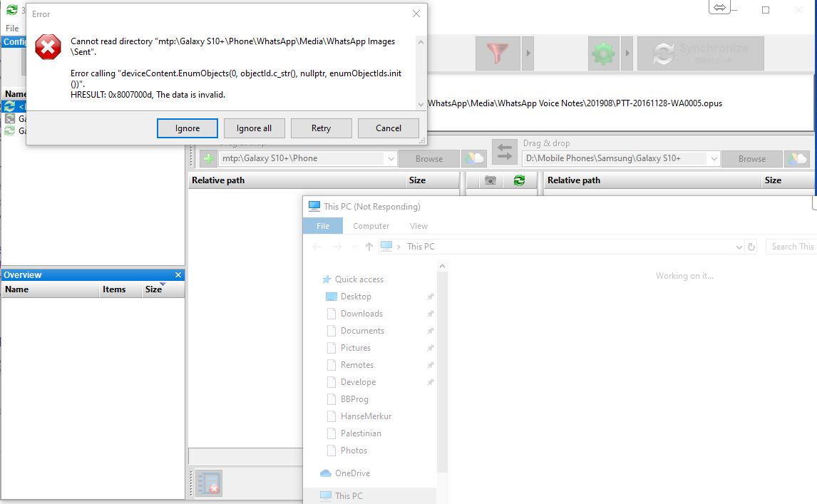This screenshot has height=504, width=817.
Task: Click the scroll down arrow of the error message
Action: point(421,104)
